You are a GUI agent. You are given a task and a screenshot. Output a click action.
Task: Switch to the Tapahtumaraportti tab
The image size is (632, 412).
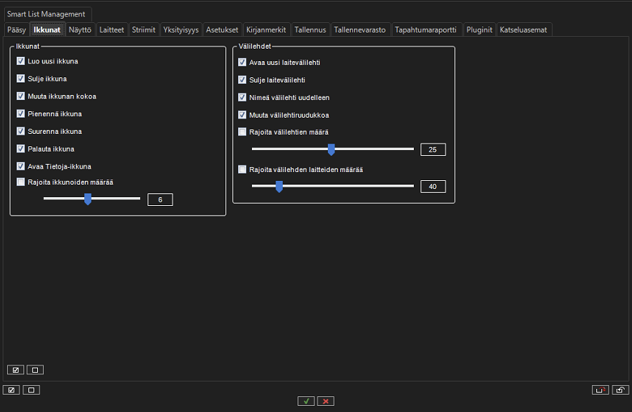click(426, 30)
